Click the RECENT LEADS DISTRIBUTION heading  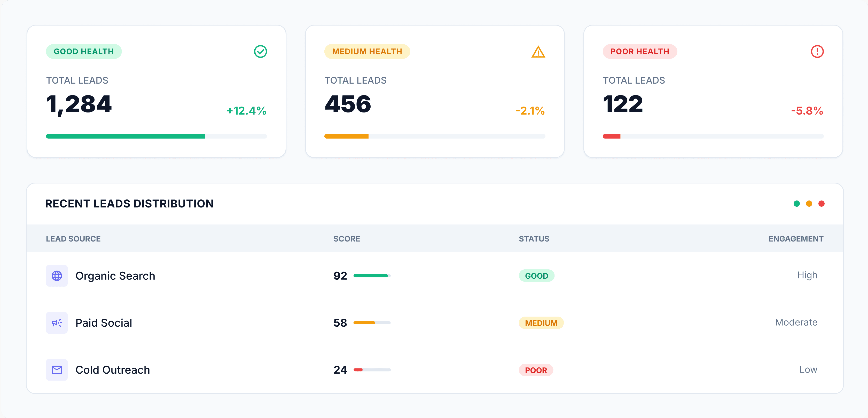(x=129, y=203)
